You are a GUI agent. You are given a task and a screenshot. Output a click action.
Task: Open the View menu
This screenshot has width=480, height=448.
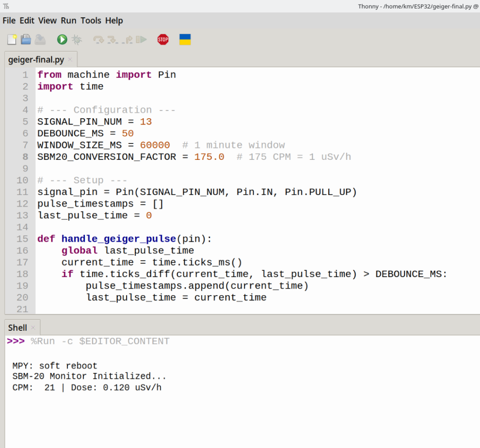(47, 21)
